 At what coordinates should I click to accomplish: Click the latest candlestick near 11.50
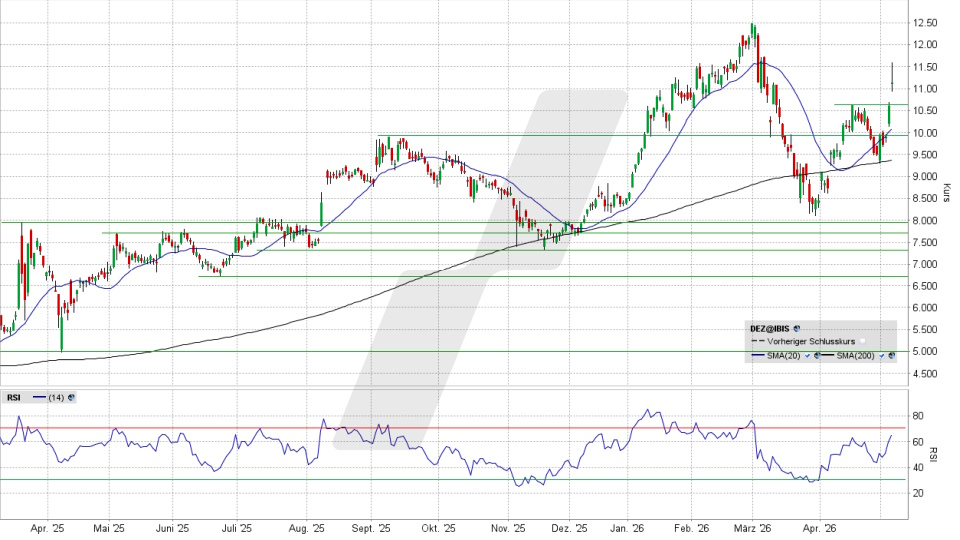892,77
